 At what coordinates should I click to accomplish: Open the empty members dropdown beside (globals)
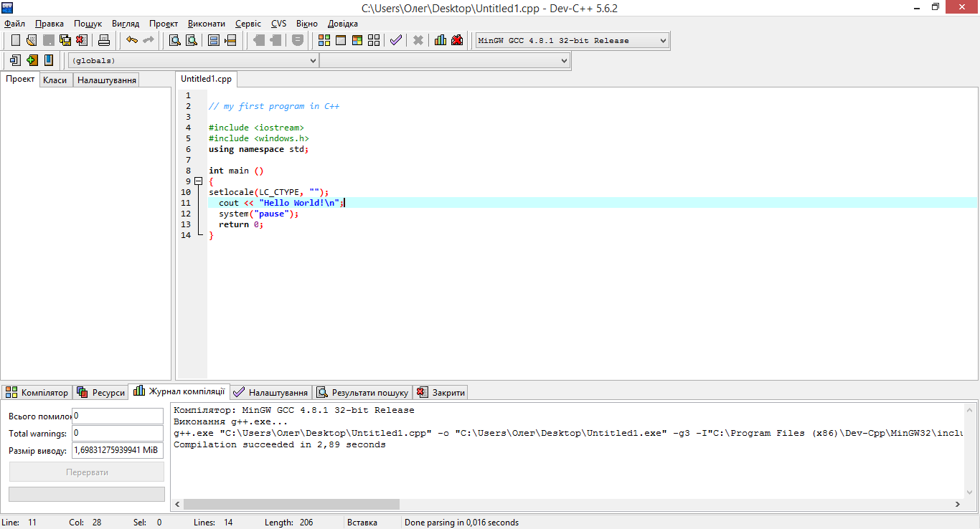[445, 61]
